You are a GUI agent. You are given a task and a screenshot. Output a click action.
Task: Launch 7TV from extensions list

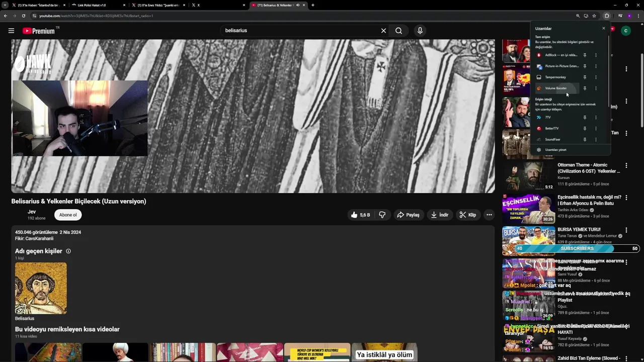[x=556, y=117]
